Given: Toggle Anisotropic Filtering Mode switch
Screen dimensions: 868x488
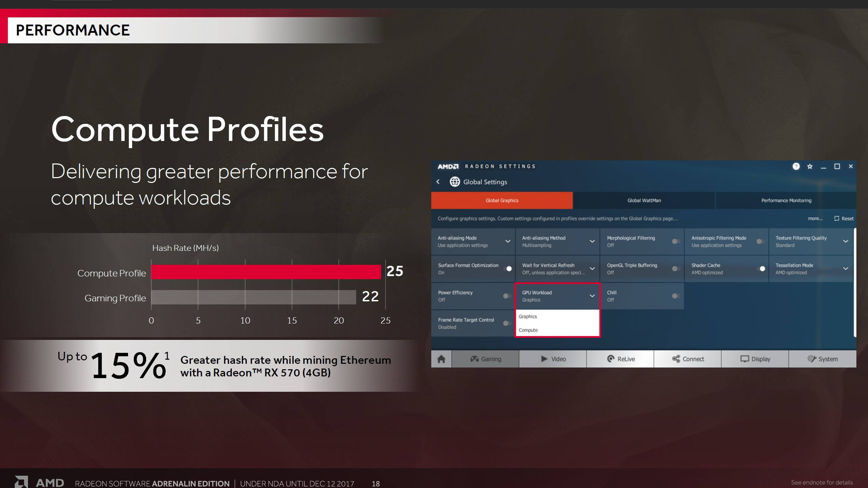Looking at the screenshot, I should coord(760,241).
